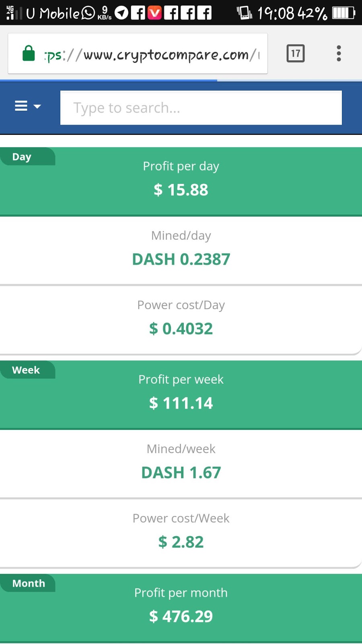This screenshot has width=362, height=644.
Task: Select the Month period label
Action: pyautogui.click(x=29, y=584)
